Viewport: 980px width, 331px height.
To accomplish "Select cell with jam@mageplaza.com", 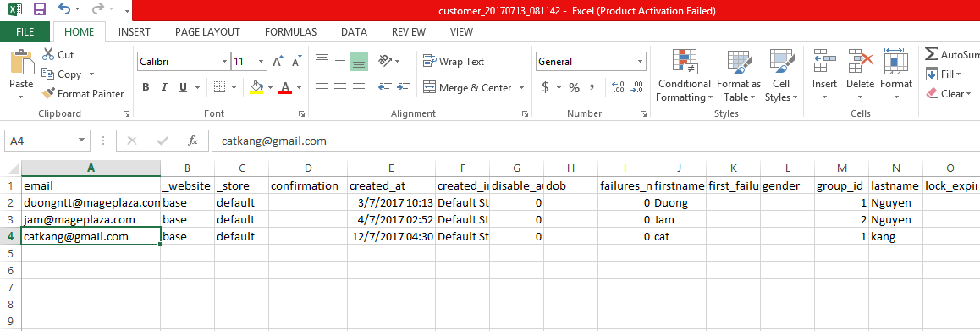I will pos(91,219).
